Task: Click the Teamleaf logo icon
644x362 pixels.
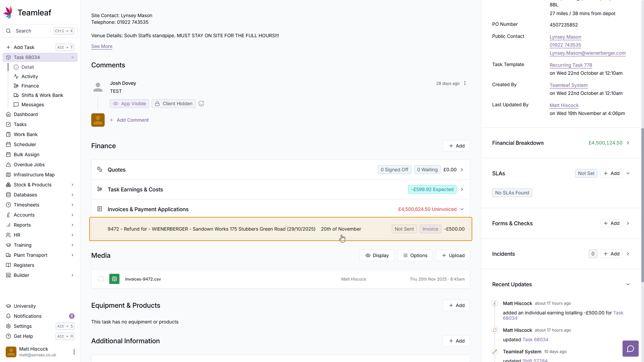Action: pos(8,12)
